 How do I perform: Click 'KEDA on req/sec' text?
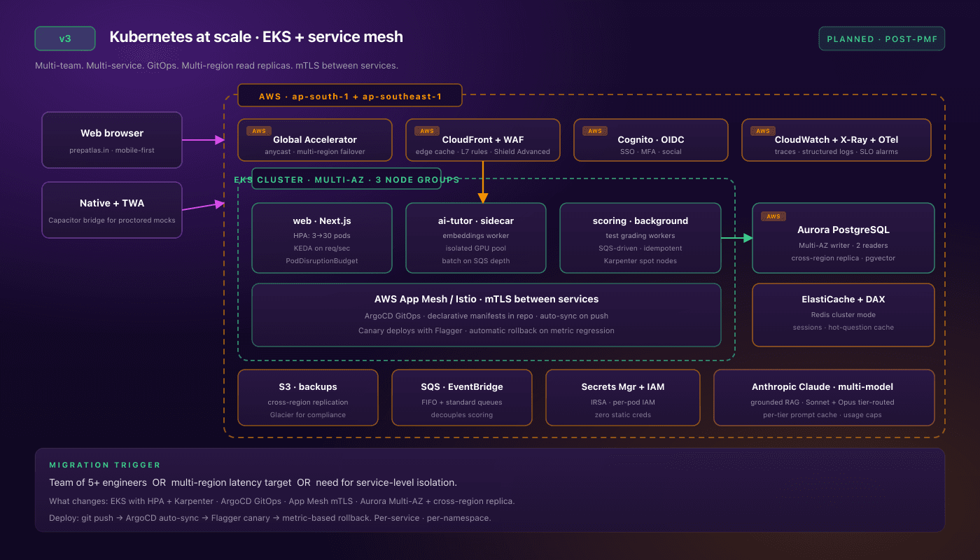point(322,248)
